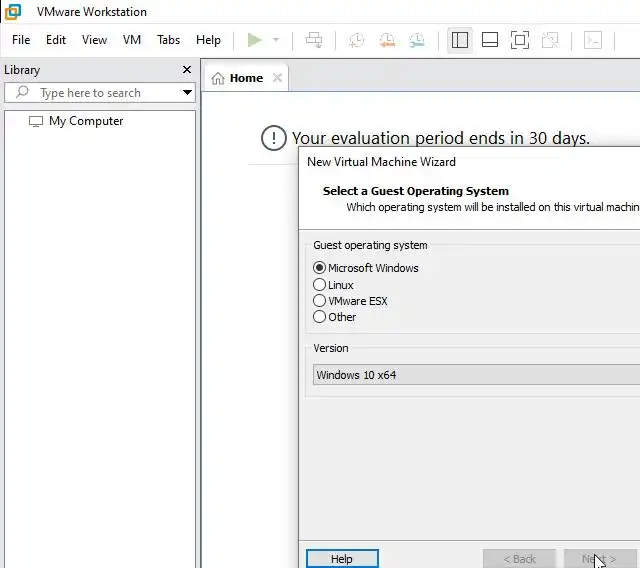Switch to Unity mode icon
640x568 pixels.
pyautogui.click(x=550, y=40)
